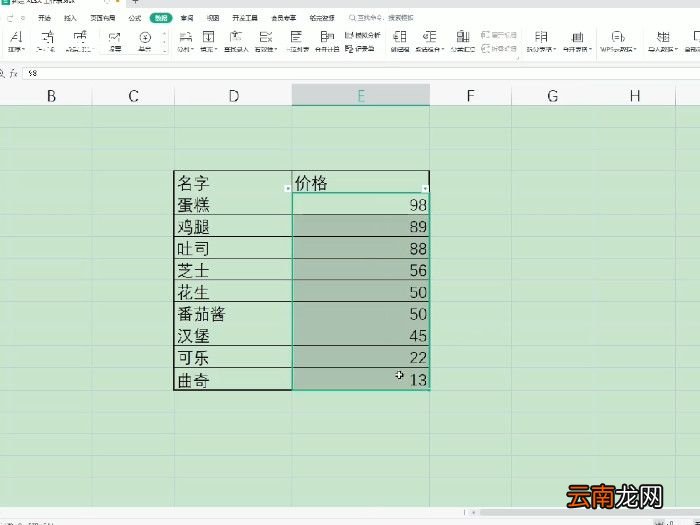Click the Expand Detail (展开明细) icon
This screenshot has width=700, height=525.
(499, 35)
